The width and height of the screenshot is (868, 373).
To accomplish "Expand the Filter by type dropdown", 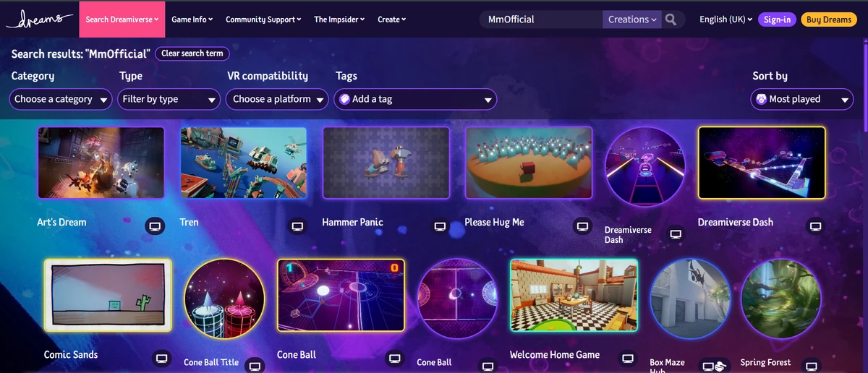I will pyautogui.click(x=169, y=99).
